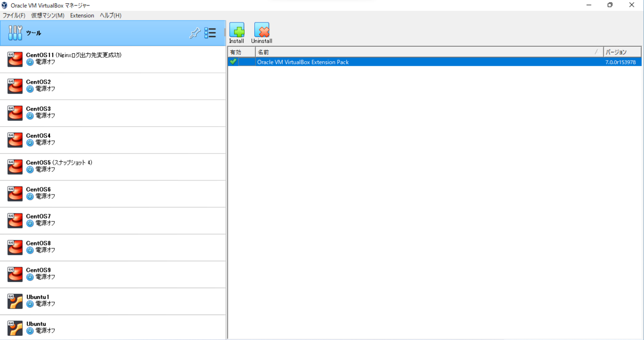Click the power-off status icon under Ubuntu1
The height and width of the screenshot is (340, 644).
tap(30, 304)
